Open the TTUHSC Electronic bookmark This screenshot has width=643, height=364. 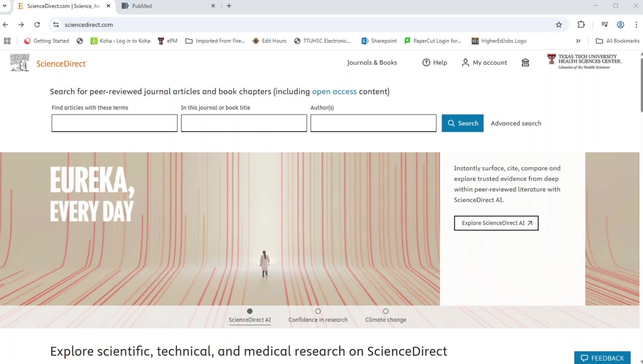click(x=322, y=41)
